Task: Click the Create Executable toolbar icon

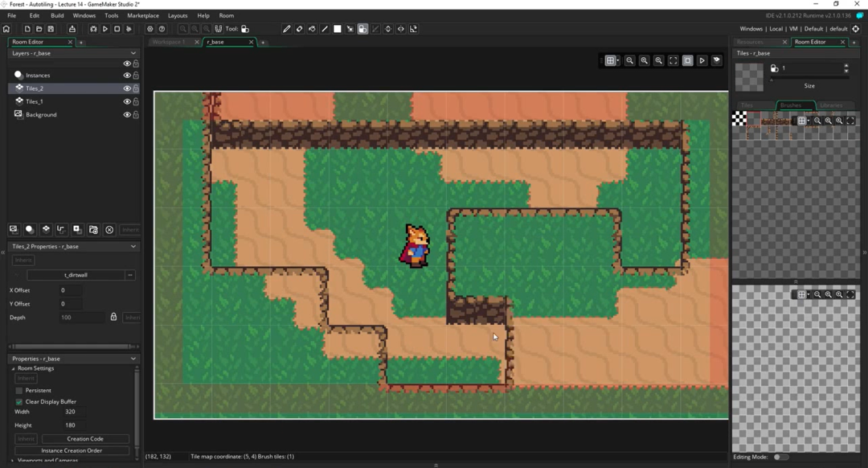Action: [x=72, y=29]
